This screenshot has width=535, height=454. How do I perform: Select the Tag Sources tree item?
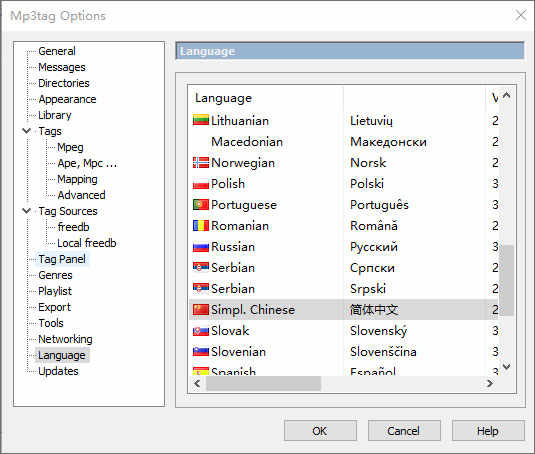pyautogui.click(x=68, y=211)
